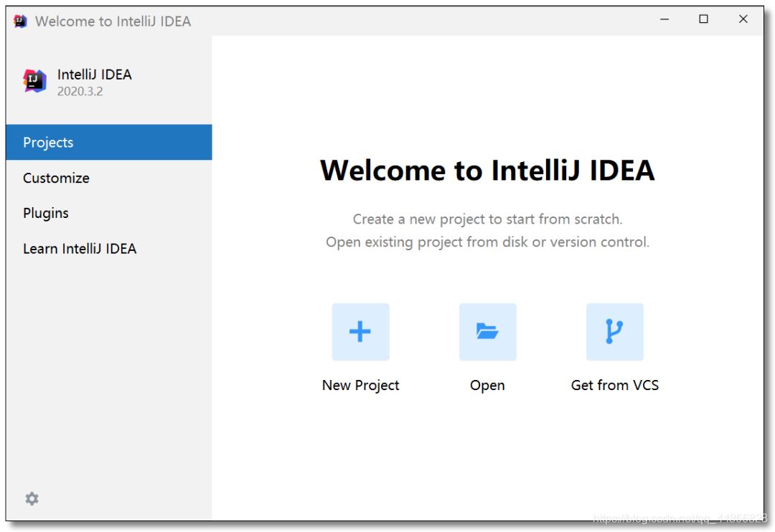Click the Welcome to IntelliJ IDEA heading
Viewport: 775px width, 532px height.
pyautogui.click(x=487, y=171)
